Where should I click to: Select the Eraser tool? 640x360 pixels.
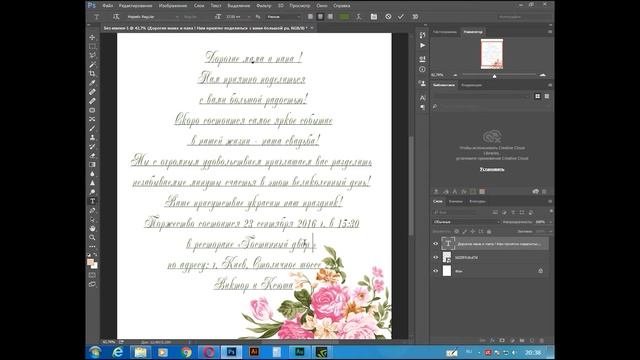pos(92,156)
